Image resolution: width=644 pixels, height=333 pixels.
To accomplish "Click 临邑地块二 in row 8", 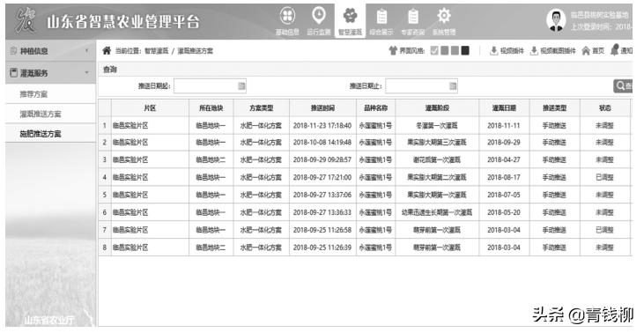I will click(211, 248).
